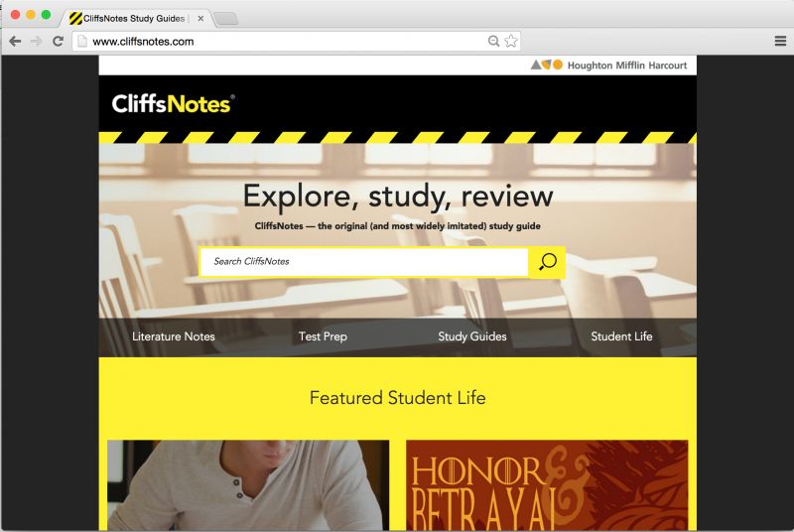Open the Chrome hamburger menu

pyautogui.click(x=780, y=41)
